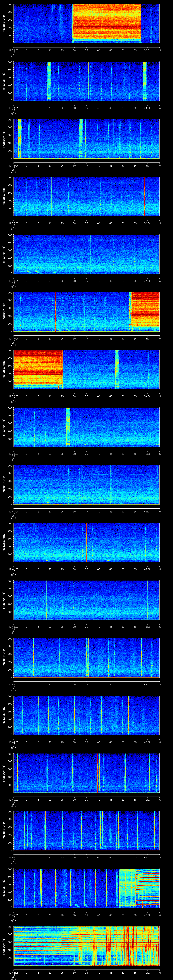Open the spectrogram panel starting at 19:47:05
This screenshot has height=980, width=173.
(87, 888)
